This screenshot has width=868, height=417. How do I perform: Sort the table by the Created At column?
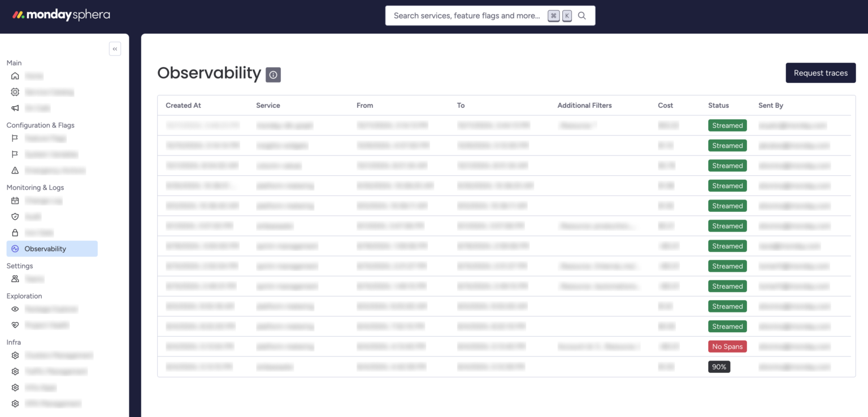(183, 105)
